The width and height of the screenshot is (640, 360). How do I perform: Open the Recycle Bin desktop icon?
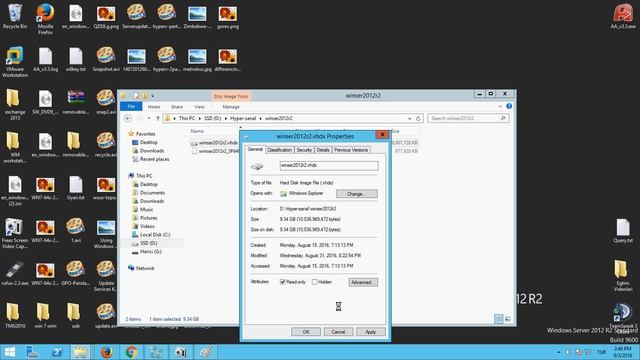coord(15,17)
